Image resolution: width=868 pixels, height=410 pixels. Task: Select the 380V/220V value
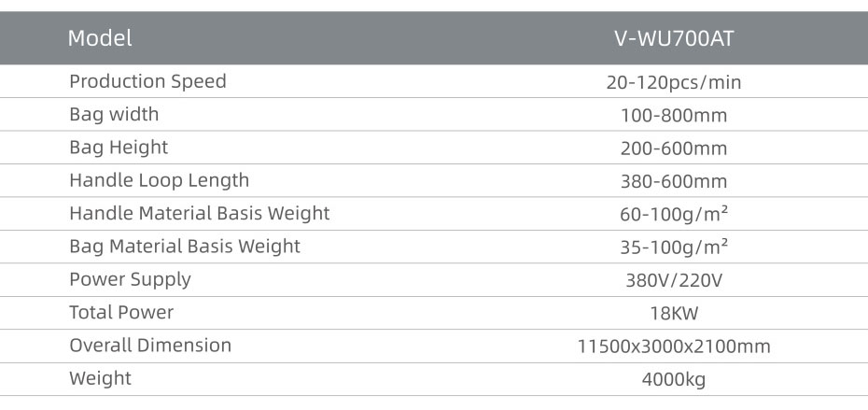[674, 280]
